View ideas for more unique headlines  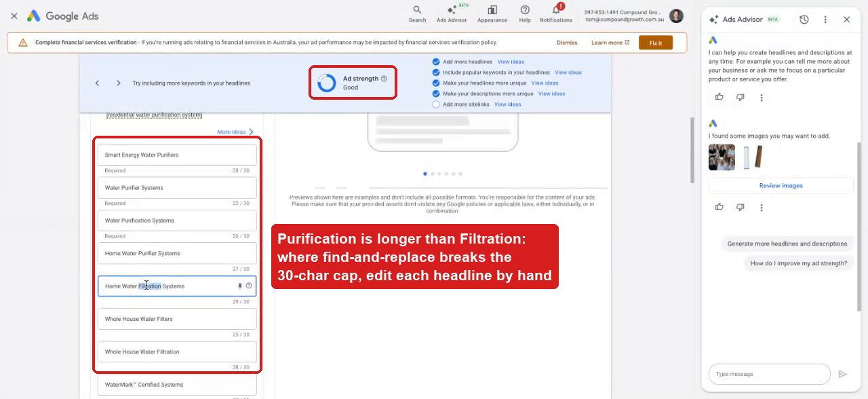(545, 83)
